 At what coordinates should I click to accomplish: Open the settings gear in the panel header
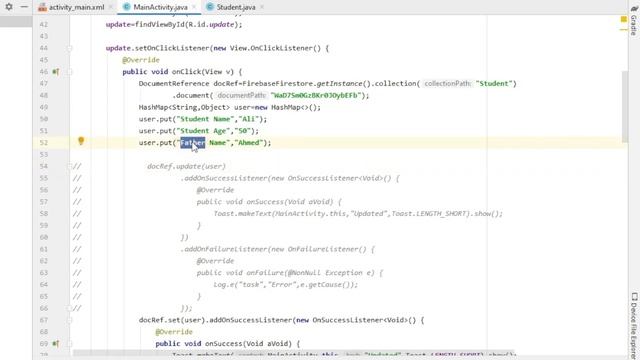[9, 7]
